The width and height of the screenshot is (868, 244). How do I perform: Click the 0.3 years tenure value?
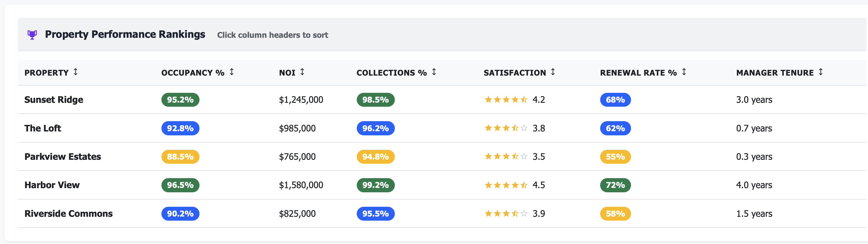click(754, 157)
